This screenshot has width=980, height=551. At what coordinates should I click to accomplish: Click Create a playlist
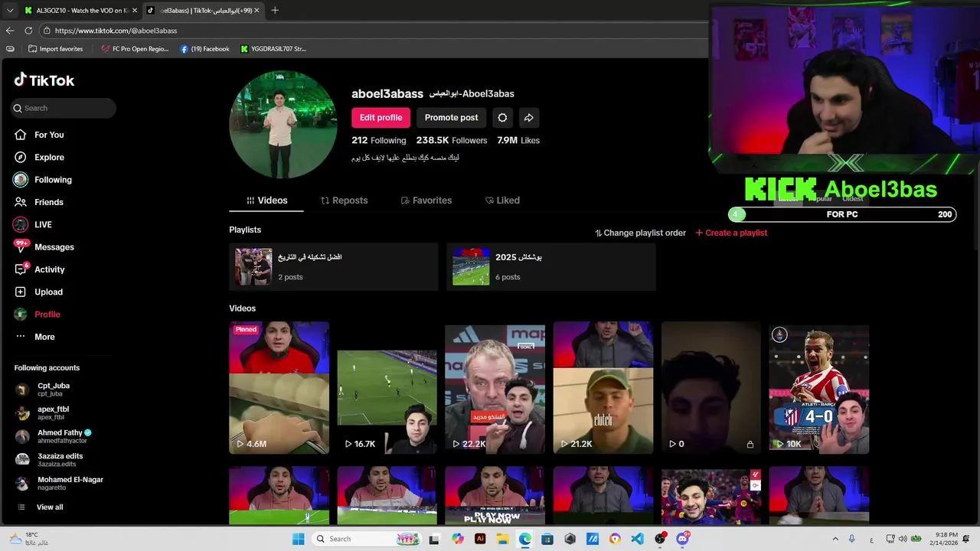pos(731,233)
